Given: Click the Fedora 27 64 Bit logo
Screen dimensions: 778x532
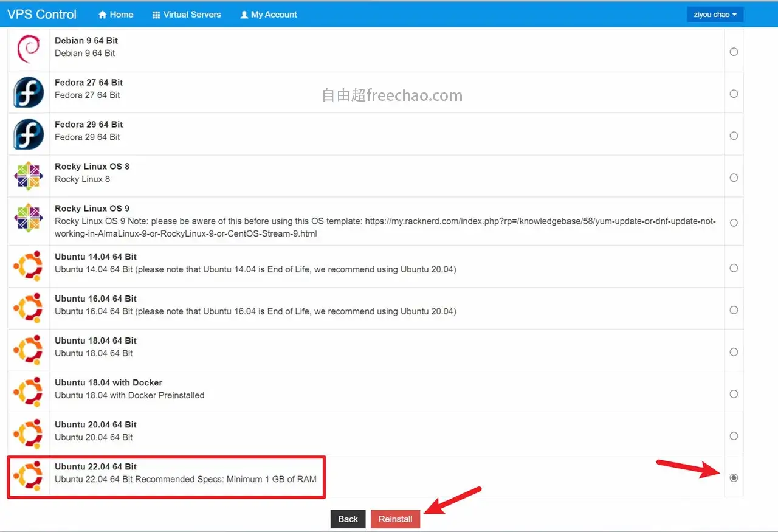Looking at the screenshot, I should click(29, 92).
